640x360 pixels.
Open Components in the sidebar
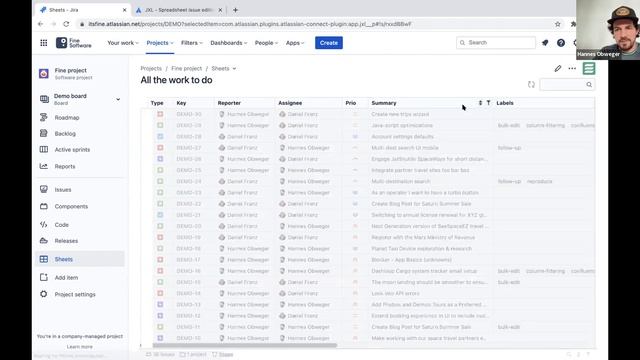click(x=71, y=207)
